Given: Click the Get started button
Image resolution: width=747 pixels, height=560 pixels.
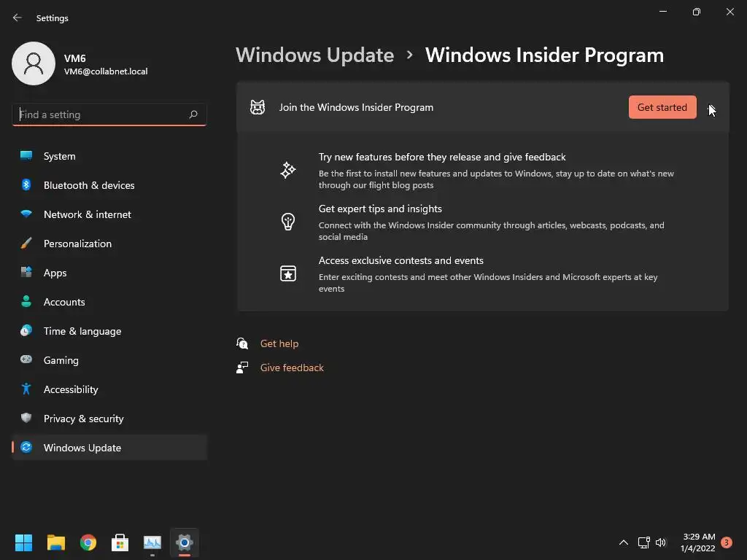Looking at the screenshot, I should click(662, 107).
